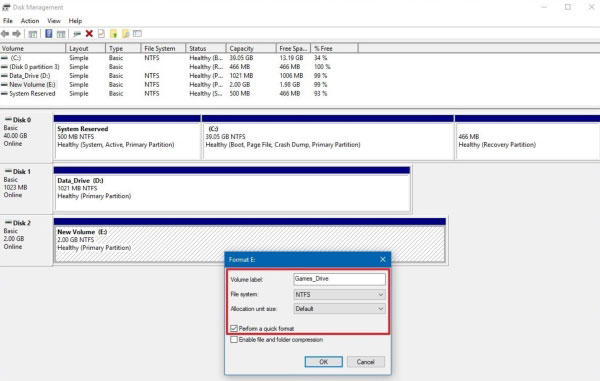Image resolution: width=600 pixels, height=381 pixels.
Task: Click the Connect drive toolbar icon
Action: pyautogui.click(x=77, y=34)
